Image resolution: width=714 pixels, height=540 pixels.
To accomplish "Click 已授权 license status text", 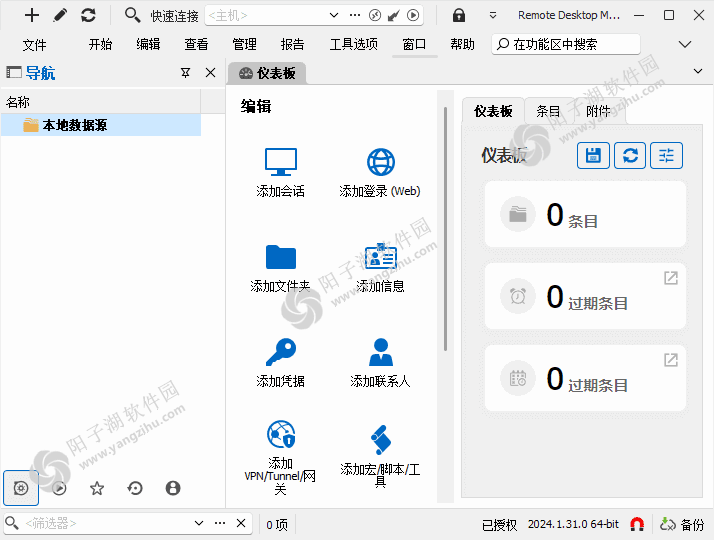I will tap(500, 525).
